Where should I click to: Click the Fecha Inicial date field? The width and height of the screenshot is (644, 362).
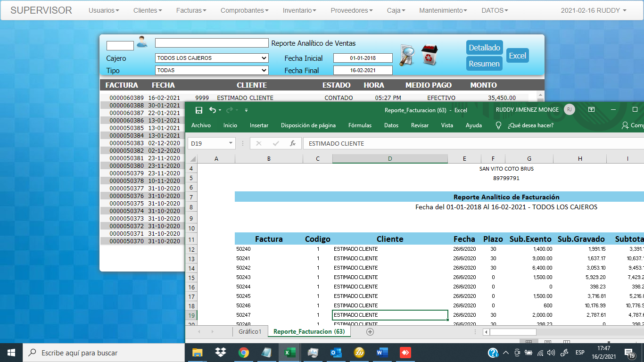(x=363, y=58)
